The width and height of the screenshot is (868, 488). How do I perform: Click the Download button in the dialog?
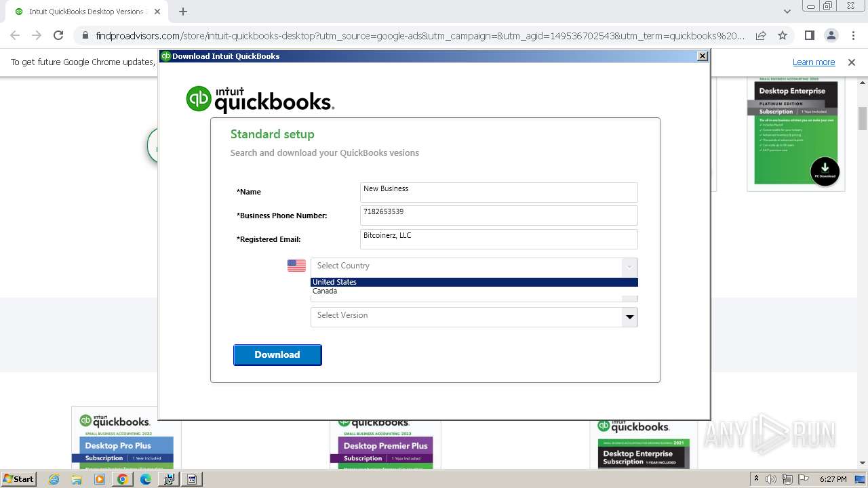(x=277, y=354)
